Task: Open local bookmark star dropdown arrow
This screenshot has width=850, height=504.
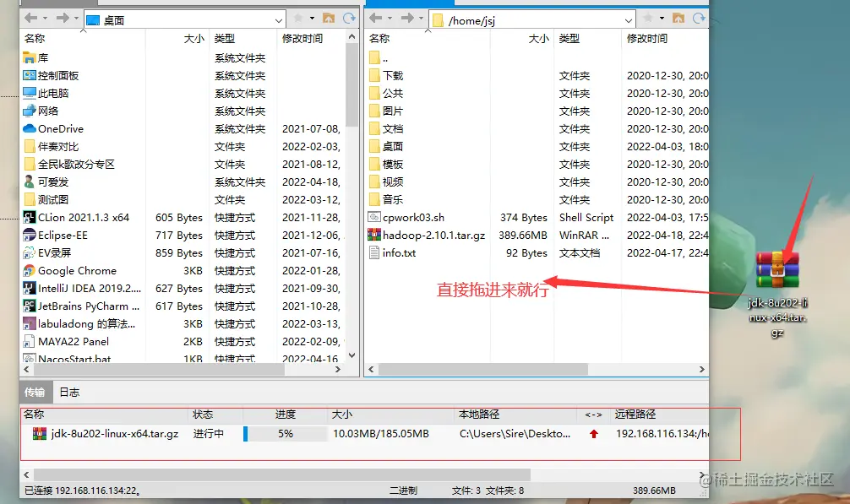Action: pos(313,19)
